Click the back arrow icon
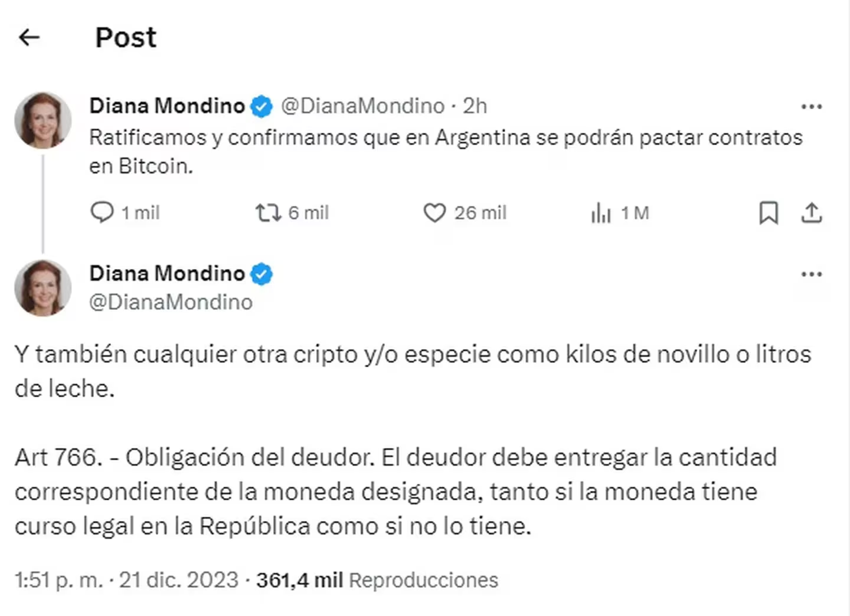The image size is (850, 616). coord(29,38)
